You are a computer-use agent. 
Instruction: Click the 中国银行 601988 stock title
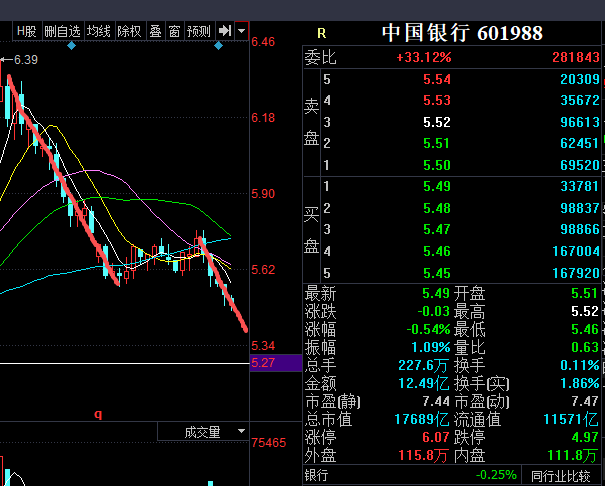coord(462,33)
